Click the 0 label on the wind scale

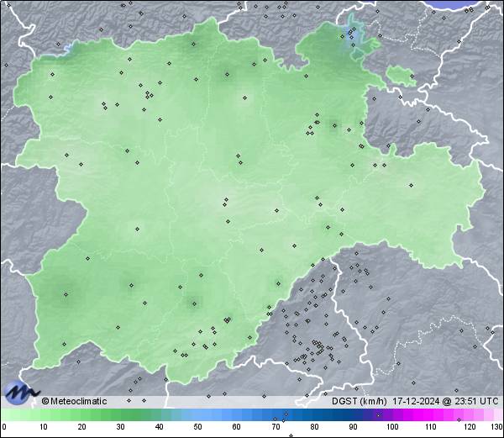click(4, 427)
